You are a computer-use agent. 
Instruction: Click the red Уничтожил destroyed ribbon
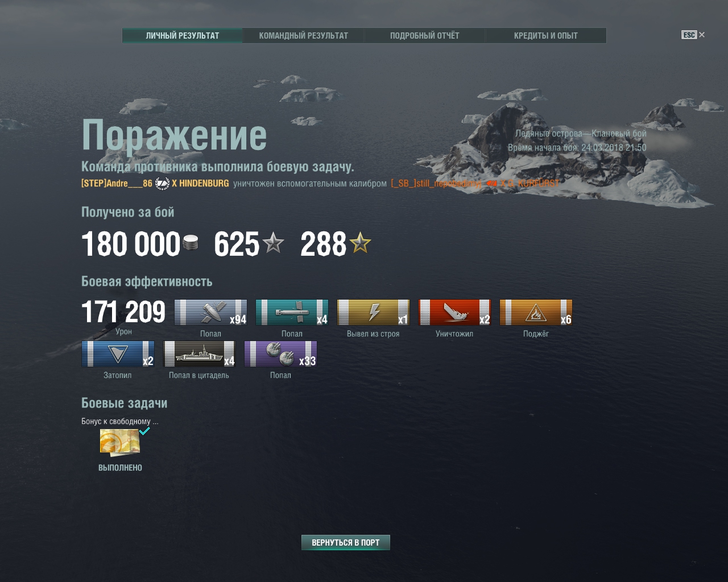454,312
